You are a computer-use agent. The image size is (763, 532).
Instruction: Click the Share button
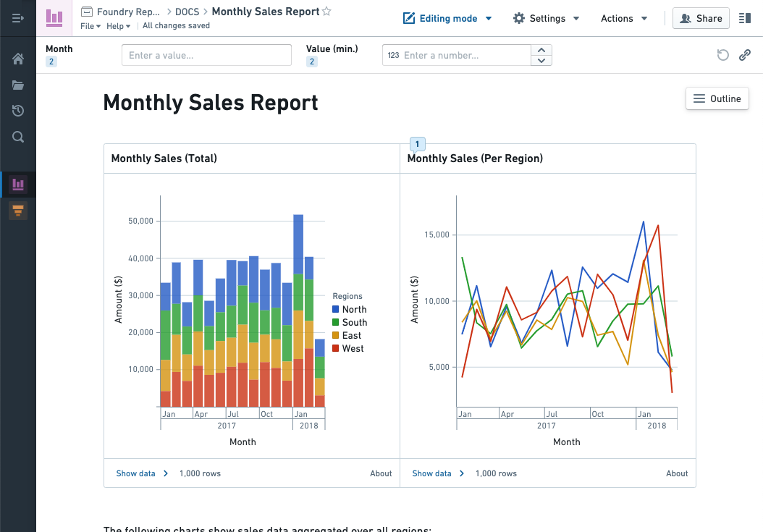(x=701, y=19)
